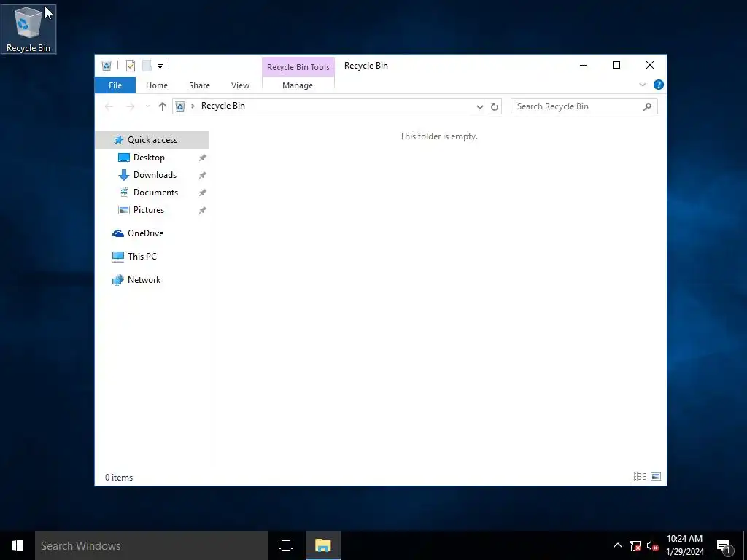The width and height of the screenshot is (747, 560).
Task: Open the File menu
Action: (115, 85)
